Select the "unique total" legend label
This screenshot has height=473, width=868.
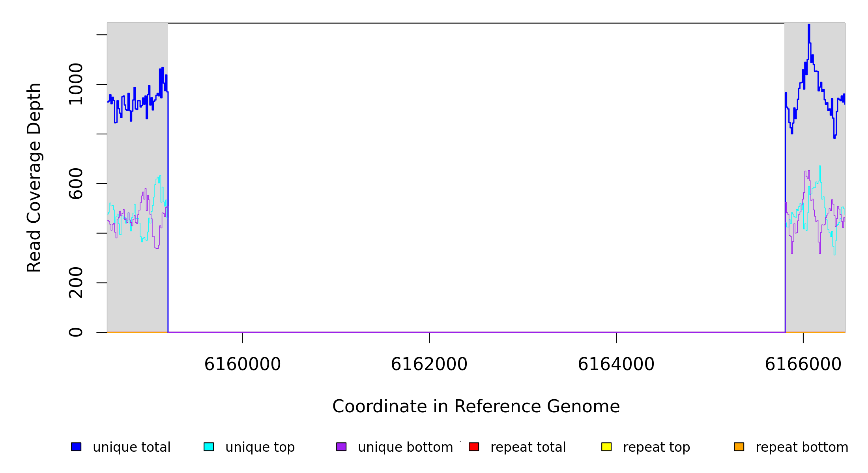[131, 447]
